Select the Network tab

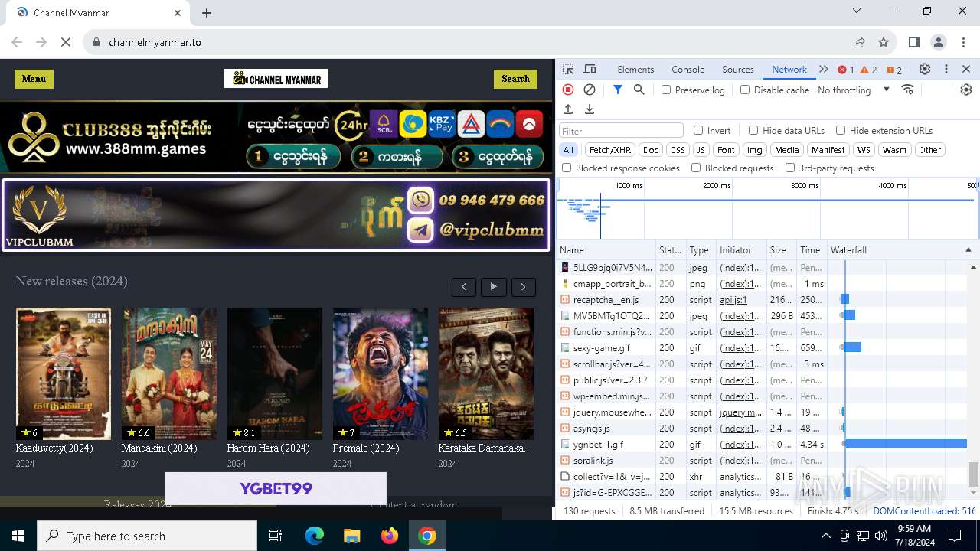point(789,69)
